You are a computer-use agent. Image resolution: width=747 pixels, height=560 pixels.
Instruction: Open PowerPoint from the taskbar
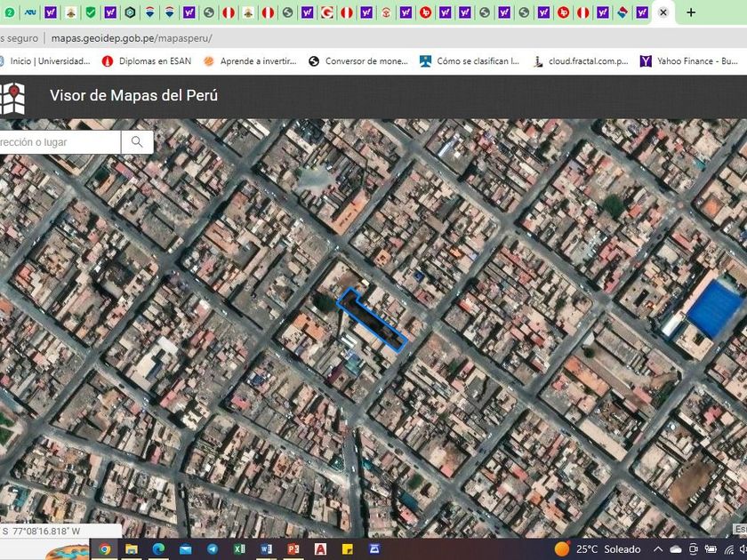293,549
